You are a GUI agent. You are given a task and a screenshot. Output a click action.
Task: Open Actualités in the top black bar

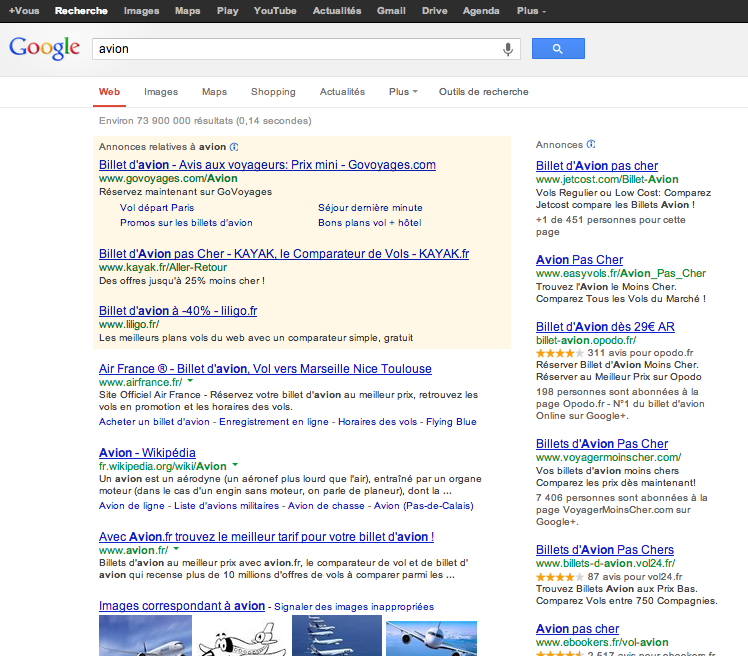337,10
